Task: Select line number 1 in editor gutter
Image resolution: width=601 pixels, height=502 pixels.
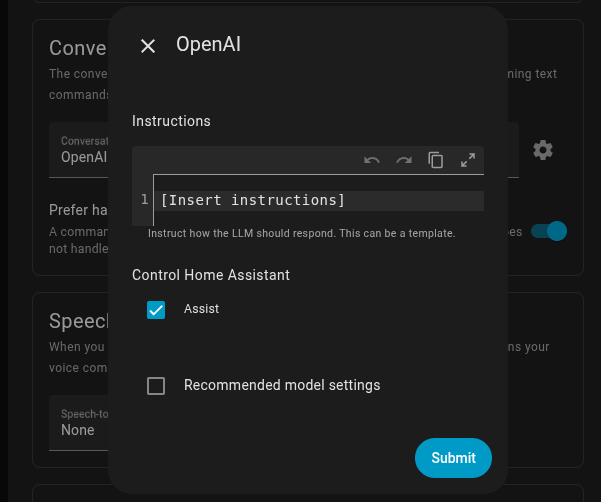Action: pyautogui.click(x=144, y=199)
